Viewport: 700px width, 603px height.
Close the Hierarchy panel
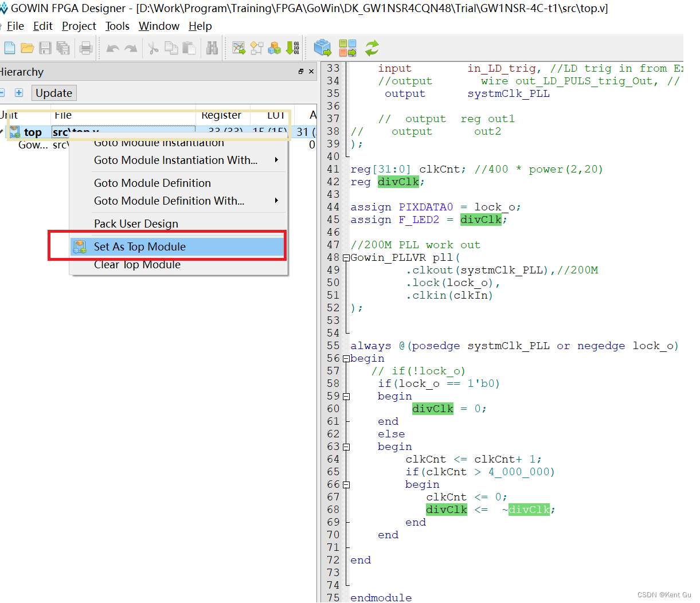311,72
